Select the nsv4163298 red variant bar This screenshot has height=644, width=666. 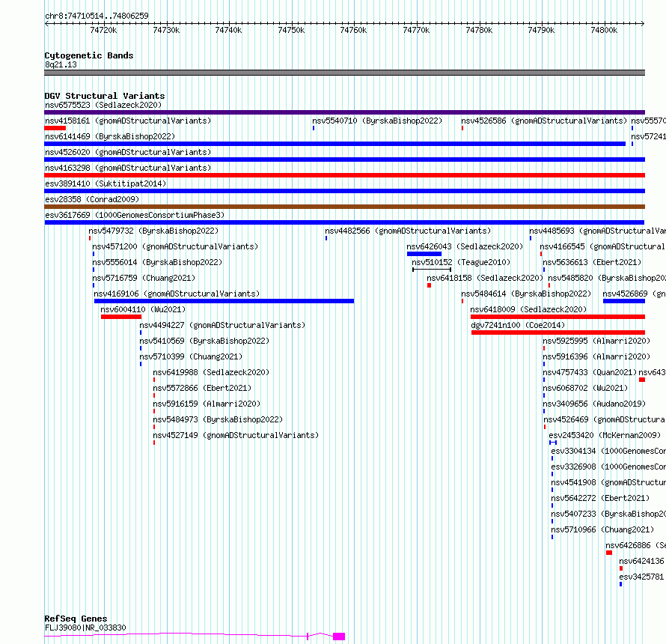point(344,175)
